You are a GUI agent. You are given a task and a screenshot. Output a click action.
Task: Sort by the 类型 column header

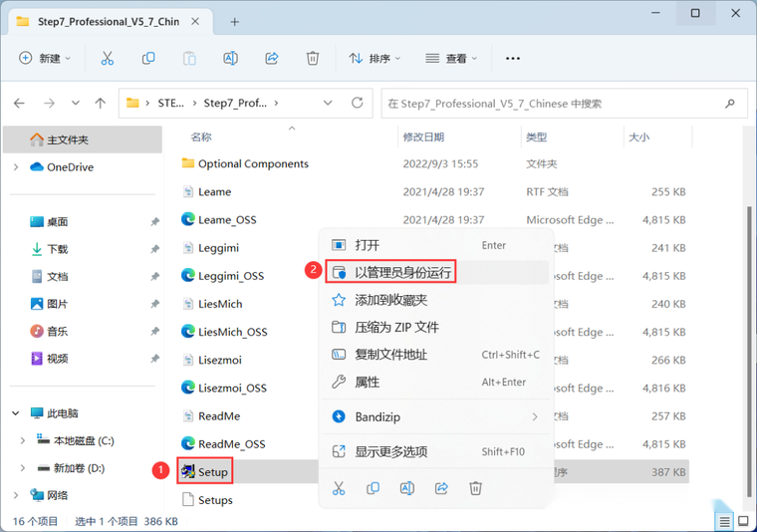point(536,137)
